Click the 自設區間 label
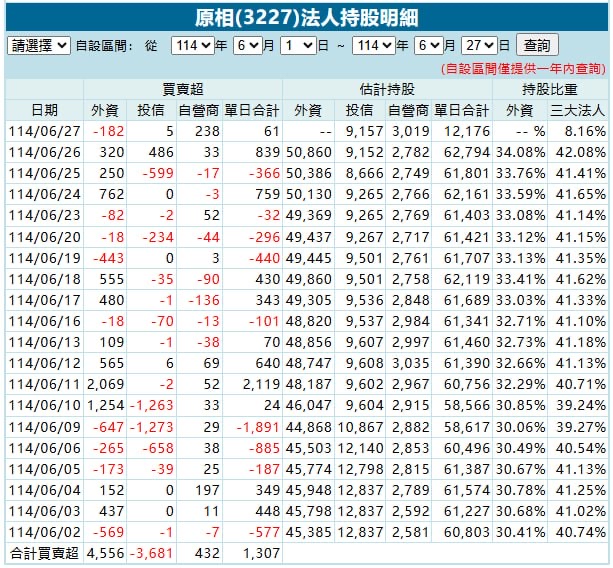This screenshot has width=613, height=568. click(x=104, y=46)
